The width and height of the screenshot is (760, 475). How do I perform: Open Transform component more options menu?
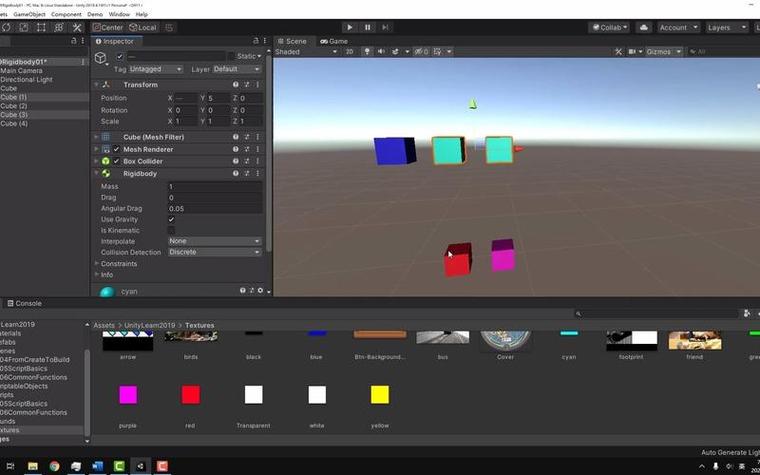[257, 84]
